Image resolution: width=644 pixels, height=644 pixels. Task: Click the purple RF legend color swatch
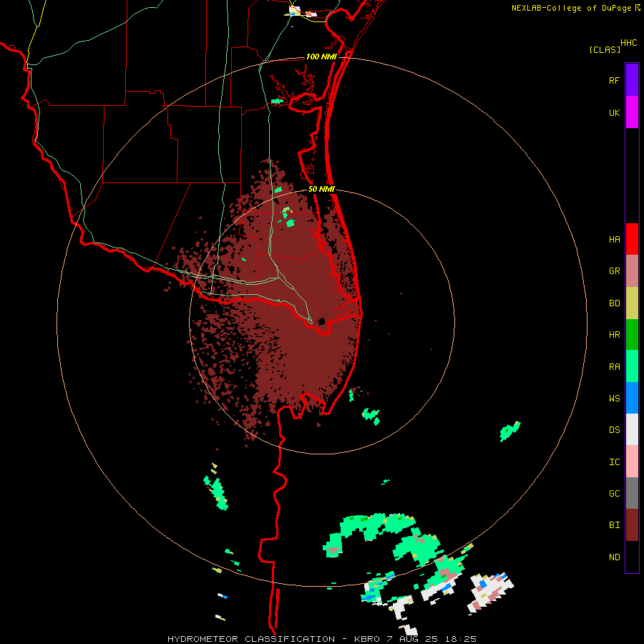(632, 79)
